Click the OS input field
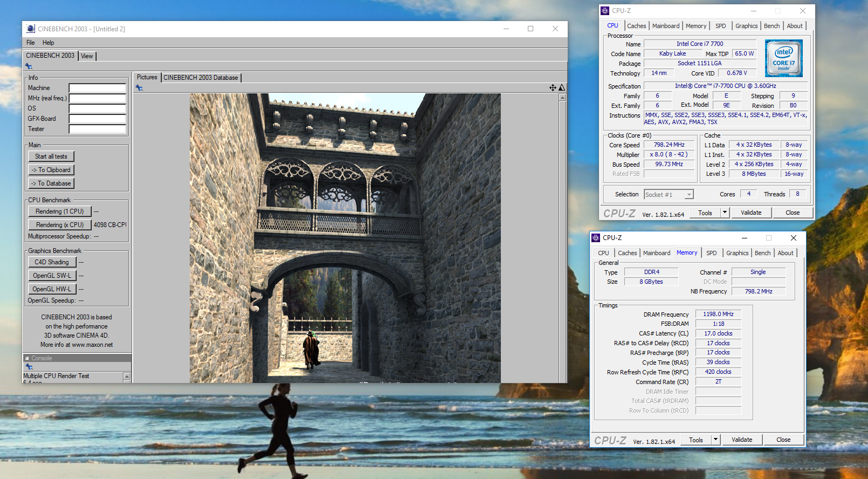Image resolution: width=868 pixels, height=479 pixels. tap(97, 108)
